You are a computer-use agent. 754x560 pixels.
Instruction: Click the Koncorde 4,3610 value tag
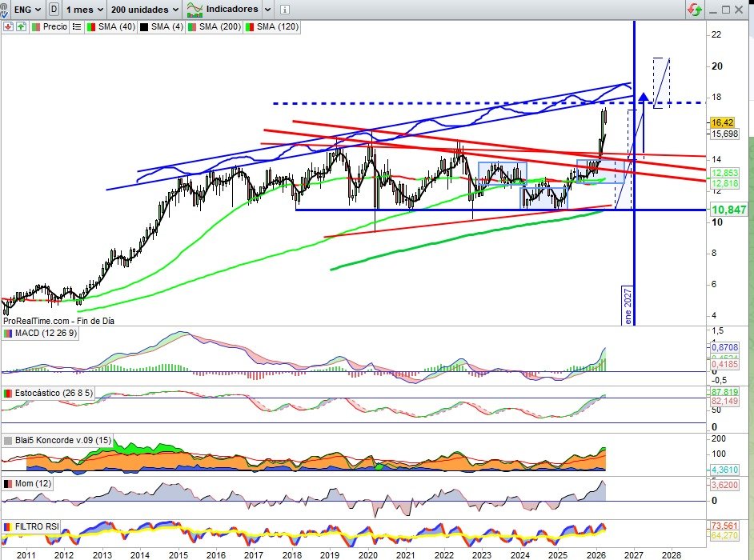click(x=724, y=469)
